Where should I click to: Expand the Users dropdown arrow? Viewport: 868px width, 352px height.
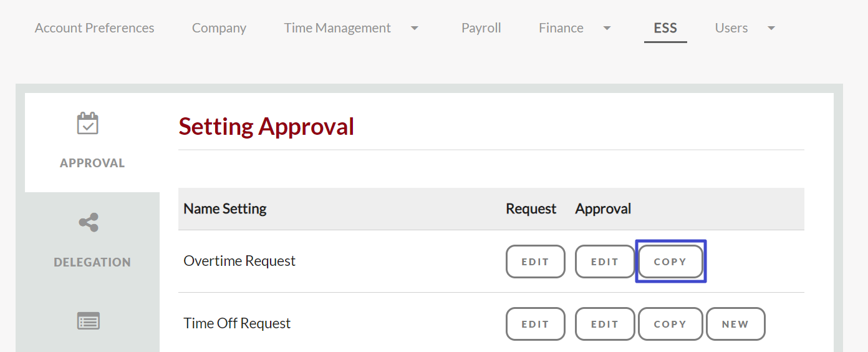coord(771,28)
